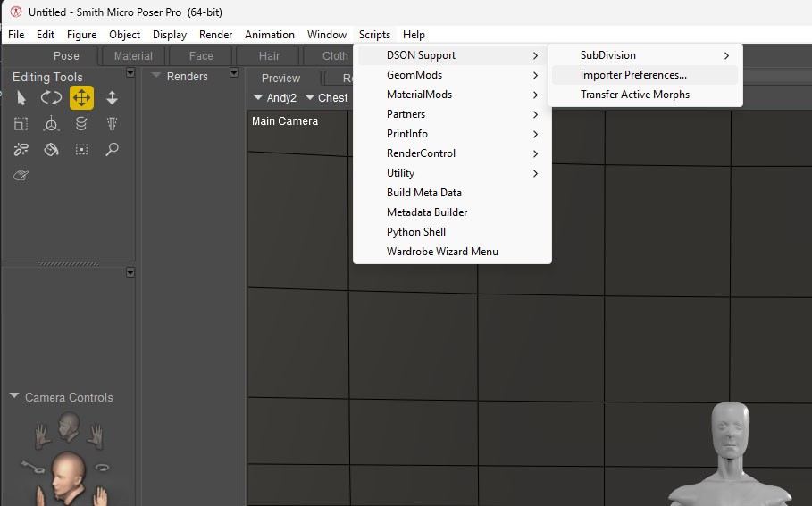Switch to the Face camera (small gray head)

click(69, 427)
